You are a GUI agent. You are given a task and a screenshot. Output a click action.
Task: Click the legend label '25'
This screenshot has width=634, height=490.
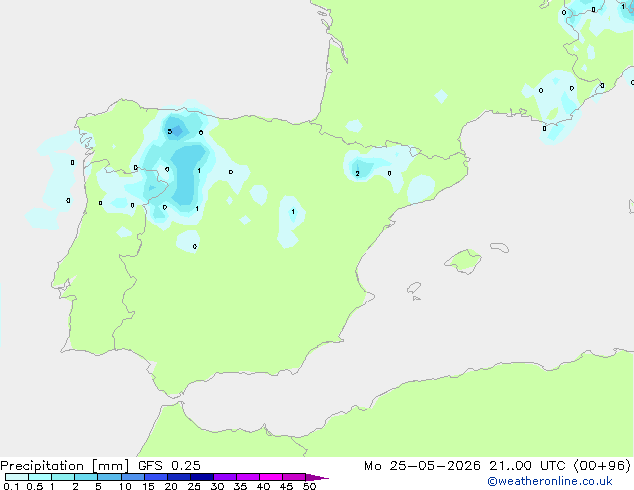[x=194, y=486]
